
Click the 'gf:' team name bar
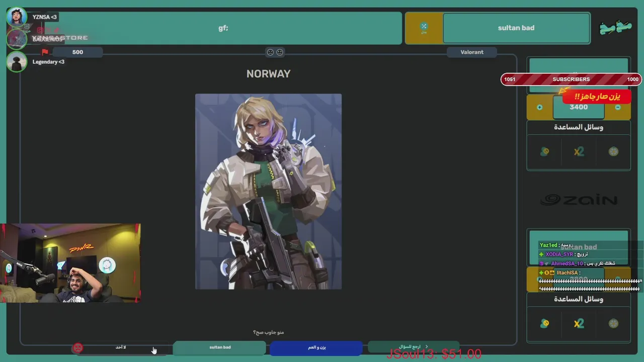(223, 28)
